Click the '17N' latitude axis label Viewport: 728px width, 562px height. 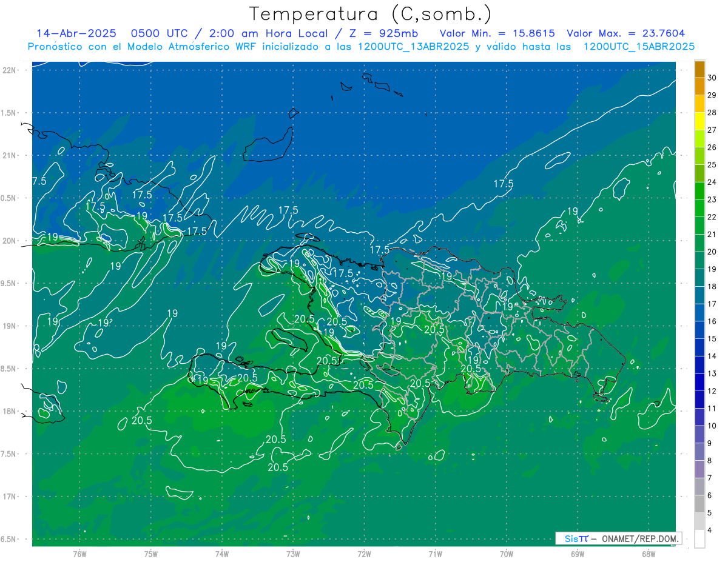tap(10, 497)
